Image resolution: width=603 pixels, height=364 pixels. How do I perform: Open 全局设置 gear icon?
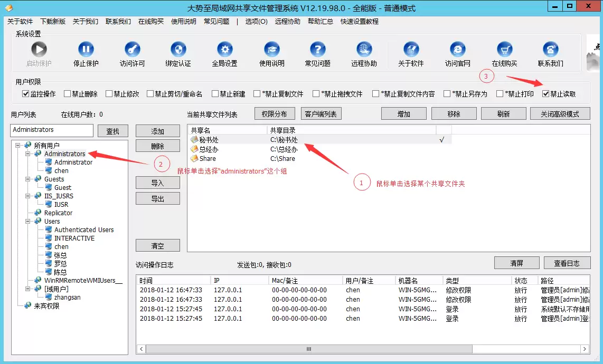[x=225, y=49]
